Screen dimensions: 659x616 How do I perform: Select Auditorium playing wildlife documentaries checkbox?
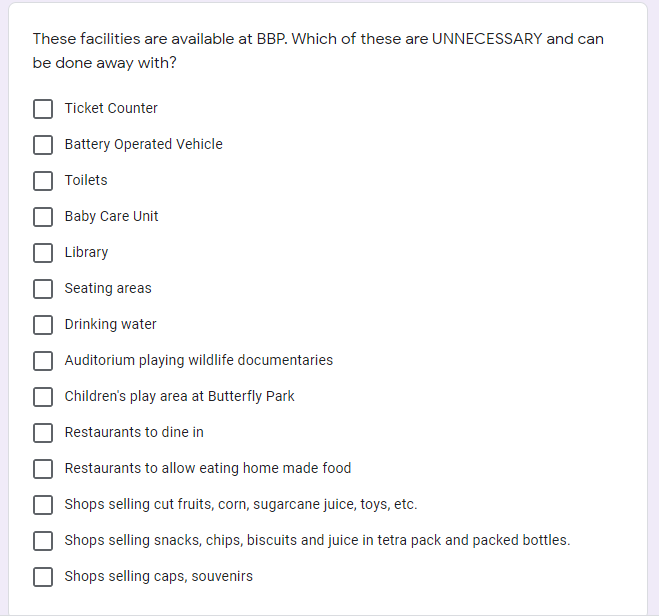tap(43, 360)
